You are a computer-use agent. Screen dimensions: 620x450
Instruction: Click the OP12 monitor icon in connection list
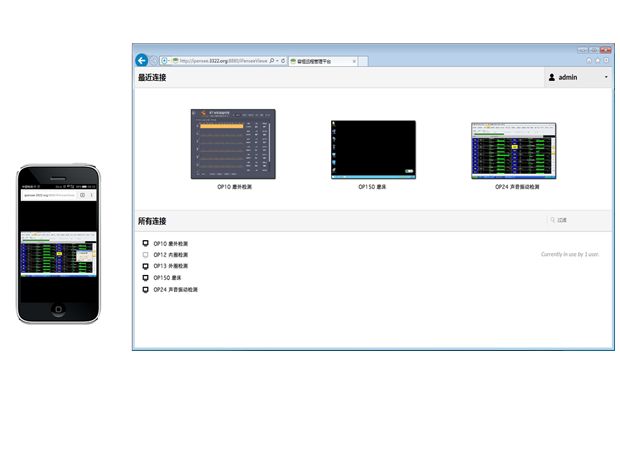pos(145,255)
